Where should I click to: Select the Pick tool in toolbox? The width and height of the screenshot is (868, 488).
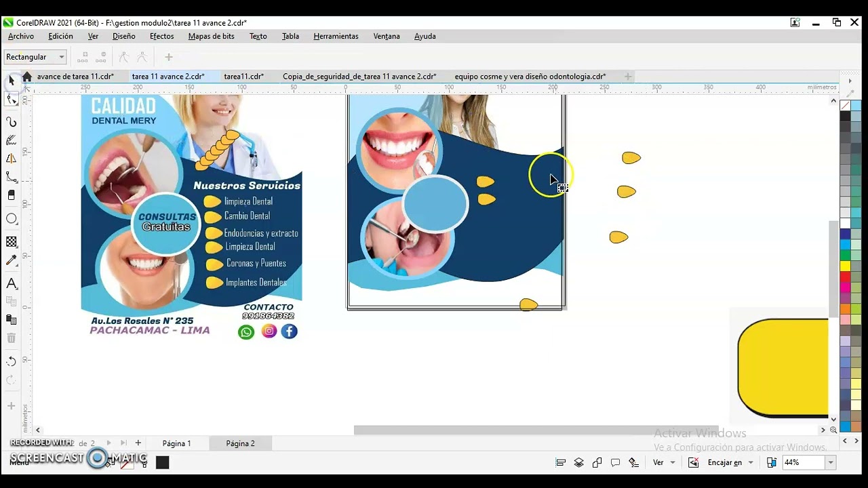pyautogui.click(x=11, y=81)
